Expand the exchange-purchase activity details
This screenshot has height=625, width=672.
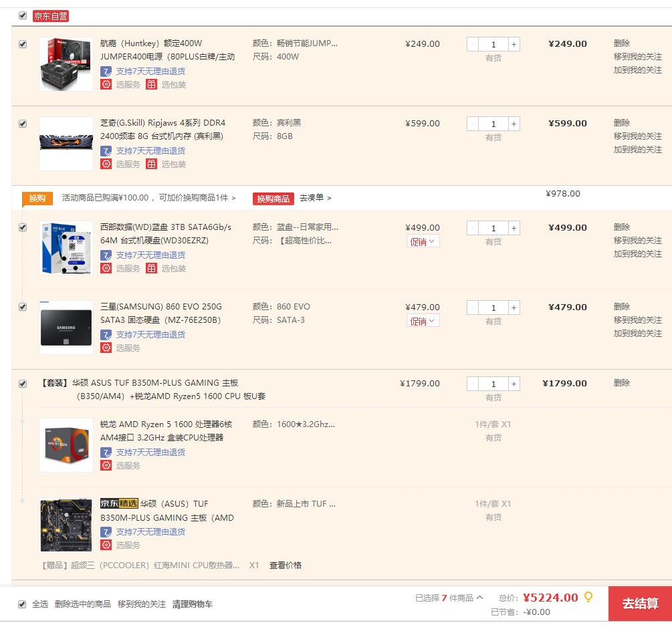(148, 197)
